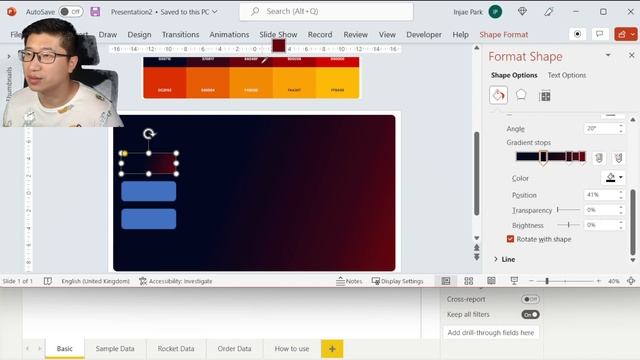
Task: Open the Transitions ribbon tab
Action: [180, 35]
